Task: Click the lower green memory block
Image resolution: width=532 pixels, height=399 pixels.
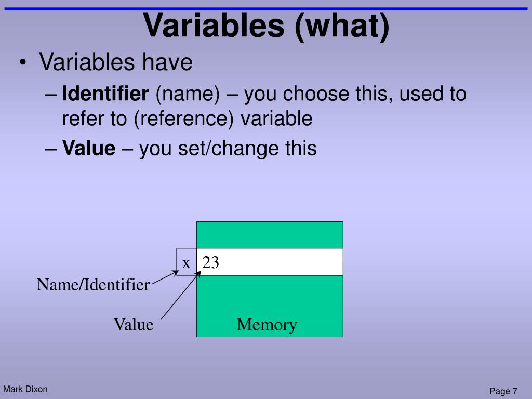Action: [270, 306]
